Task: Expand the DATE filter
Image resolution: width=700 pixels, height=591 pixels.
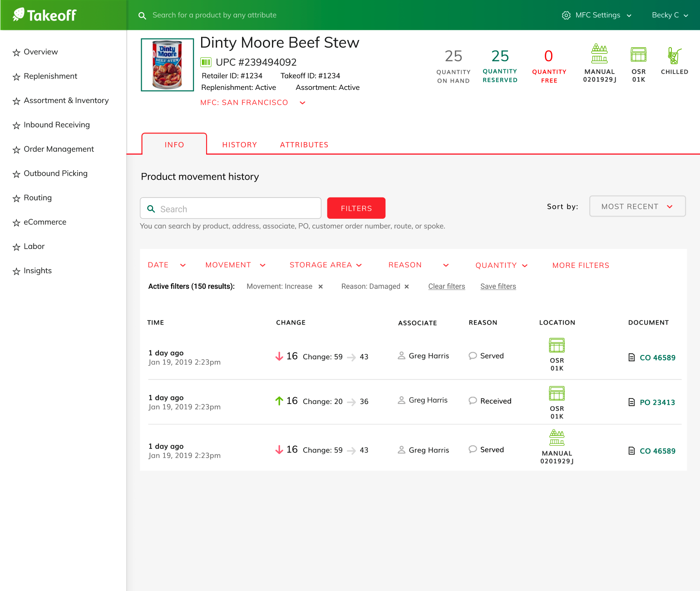Action: (167, 265)
